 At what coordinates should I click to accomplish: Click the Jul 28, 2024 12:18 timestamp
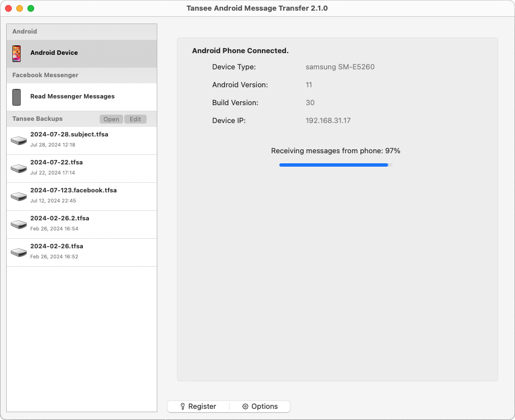53,145
